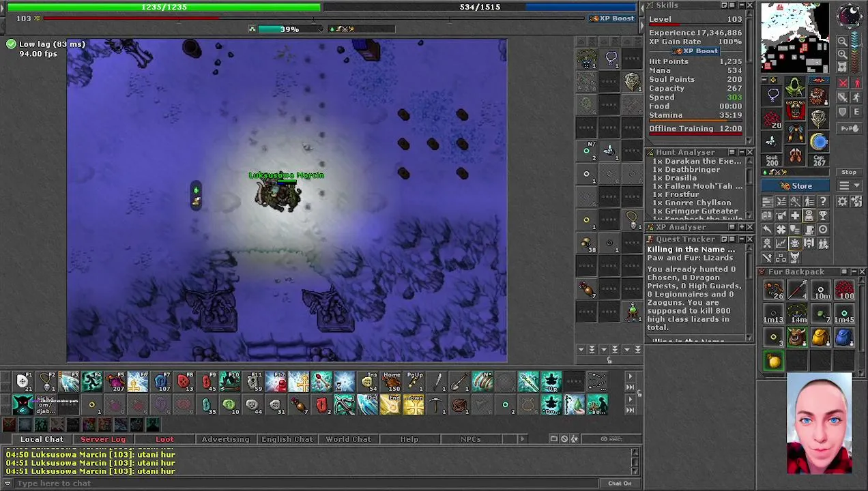Viewport: 868px width, 491px height.
Task: Click the F12 potion action slot
Action: [276, 382]
